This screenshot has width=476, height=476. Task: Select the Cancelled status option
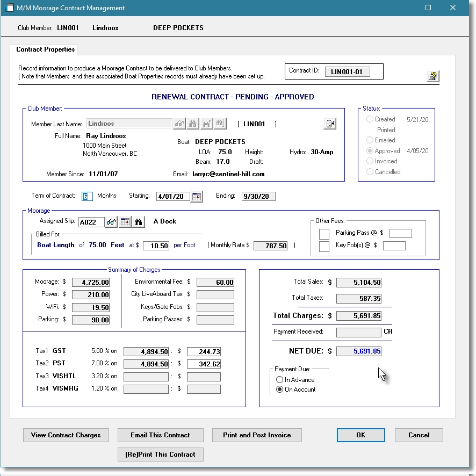370,172
